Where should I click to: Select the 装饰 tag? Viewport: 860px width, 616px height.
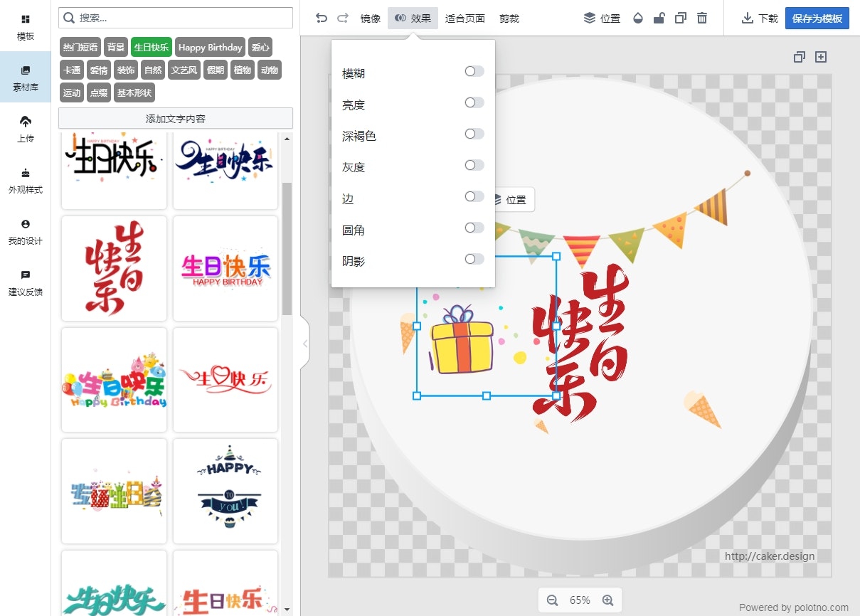click(x=126, y=70)
